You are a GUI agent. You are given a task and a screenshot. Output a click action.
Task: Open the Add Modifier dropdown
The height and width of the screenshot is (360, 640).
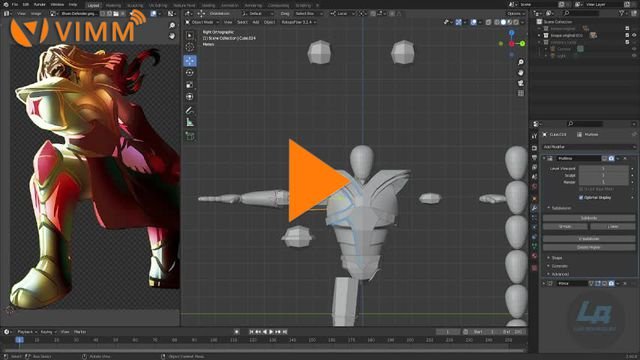(x=589, y=147)
